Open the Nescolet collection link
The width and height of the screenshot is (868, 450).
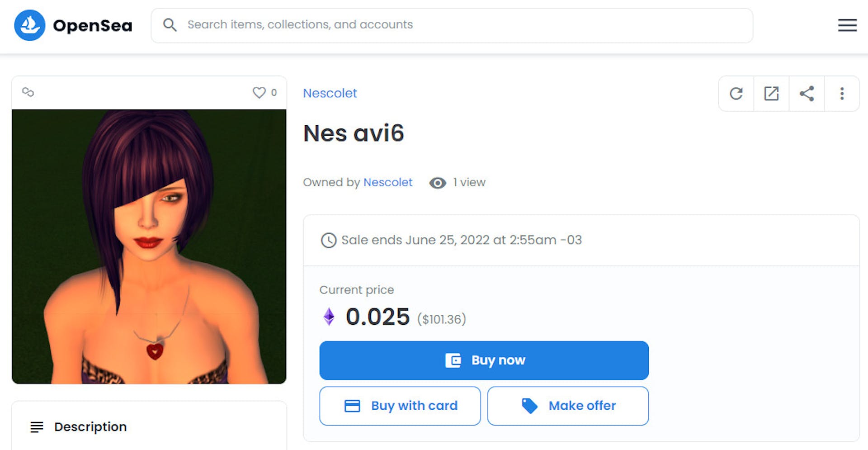tap(330, 93)
